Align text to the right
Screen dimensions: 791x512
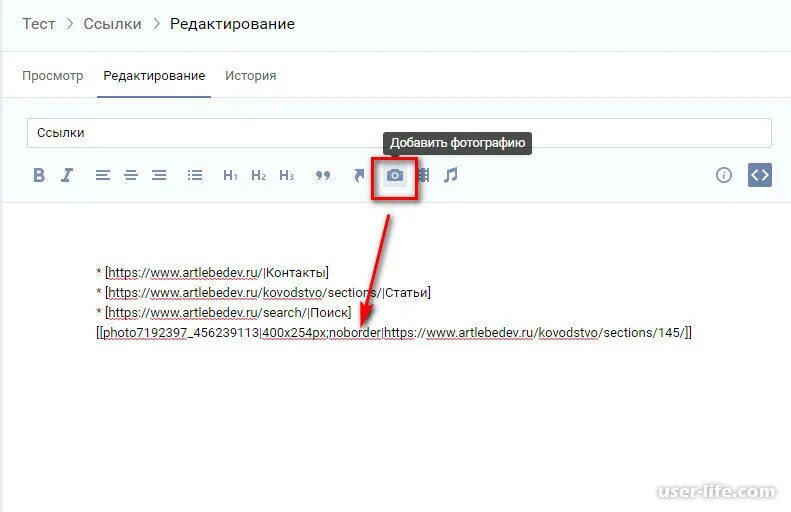point(159,175)
